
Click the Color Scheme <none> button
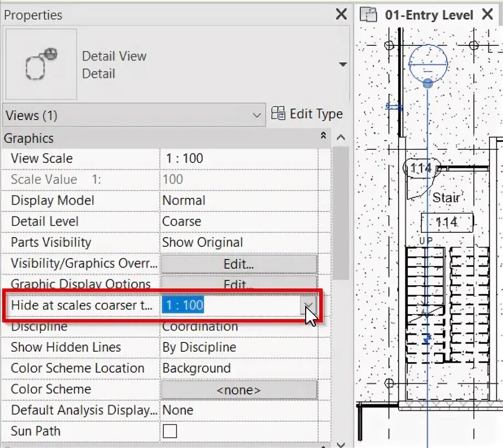(239, 390)
